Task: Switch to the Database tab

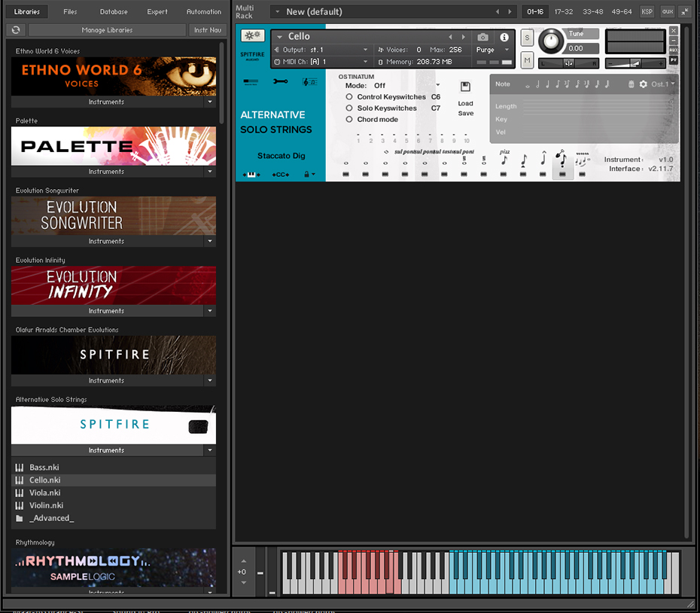Action: coord(114,11)
